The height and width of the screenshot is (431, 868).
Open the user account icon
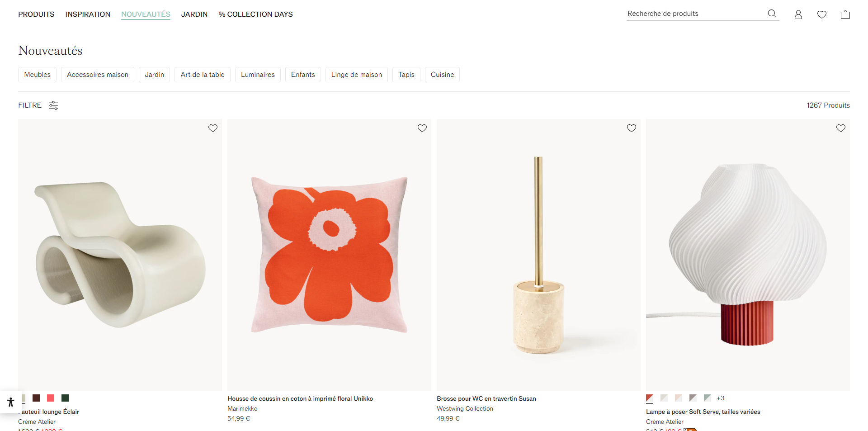(798, 14)
